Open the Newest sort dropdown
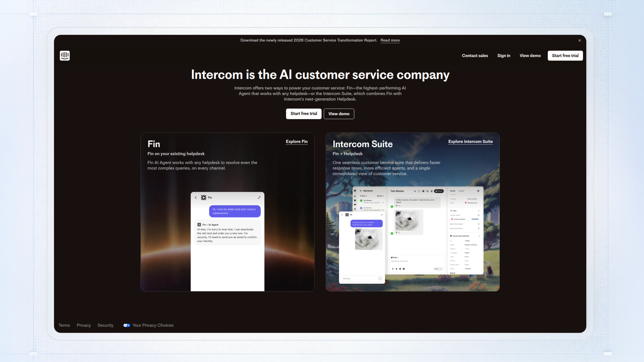The image size is (644, 362). pyautogui.click(x=380, y=196)
